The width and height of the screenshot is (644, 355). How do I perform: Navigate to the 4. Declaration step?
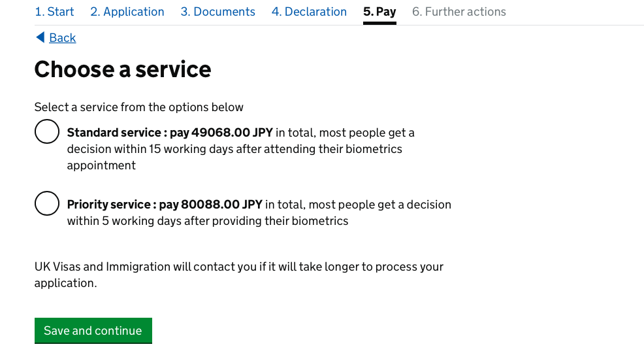(x=309, y=12)
